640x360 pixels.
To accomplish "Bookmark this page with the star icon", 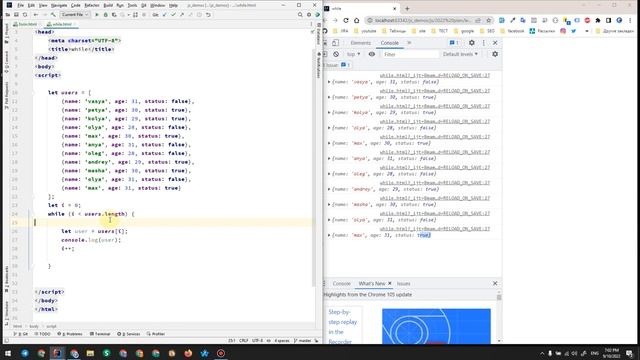I will 488,20.
